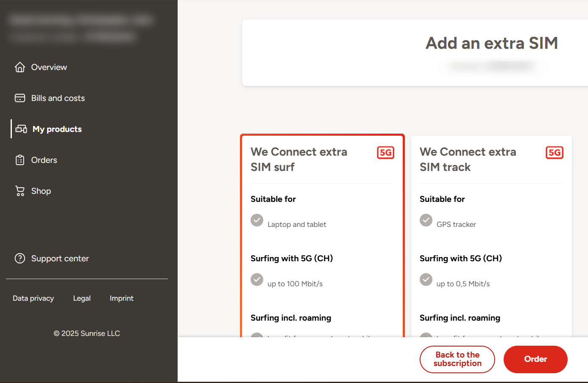
Task: Click the Overview house icon
Action: tap(20, 67)
